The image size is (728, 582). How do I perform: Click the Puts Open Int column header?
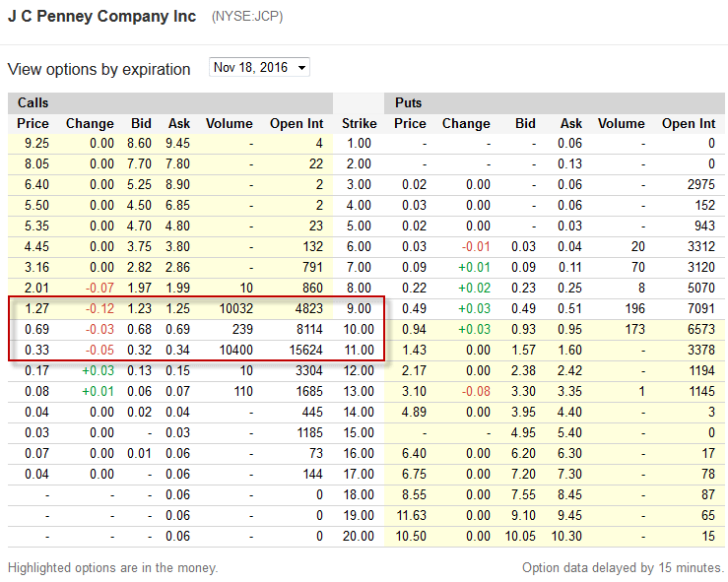pyautogui.click(x=689, y=123)
